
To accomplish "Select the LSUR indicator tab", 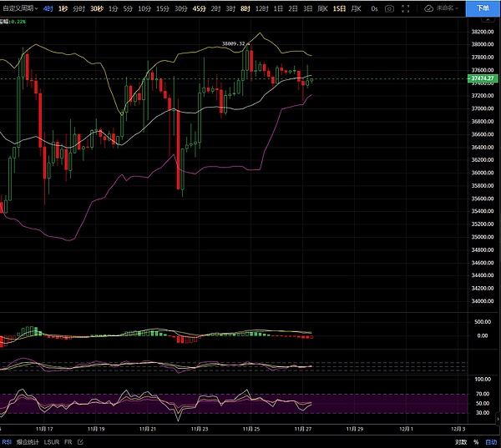I will [51, 441].
